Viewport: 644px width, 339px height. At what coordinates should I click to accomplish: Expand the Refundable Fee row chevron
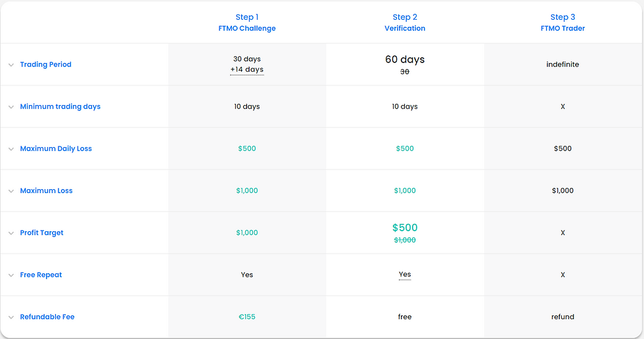coord(11,317)
